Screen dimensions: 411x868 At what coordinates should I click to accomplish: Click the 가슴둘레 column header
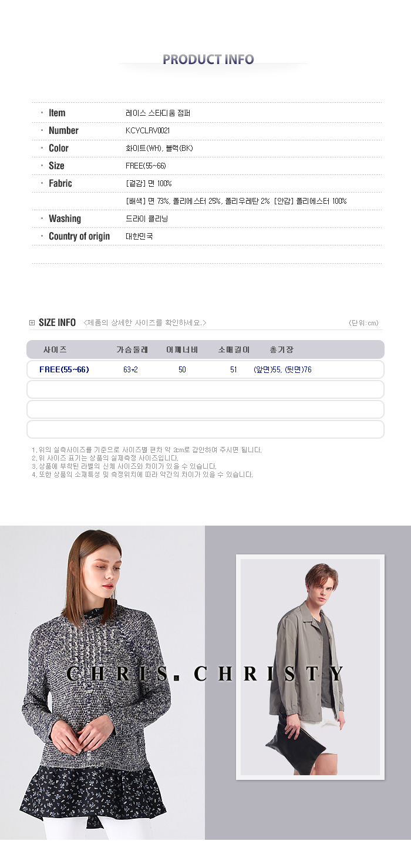132,349
